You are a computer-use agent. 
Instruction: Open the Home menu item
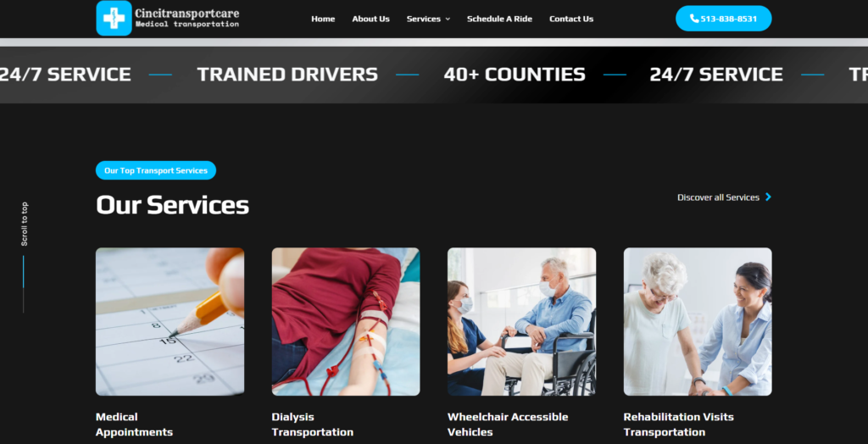coord(323,19)
